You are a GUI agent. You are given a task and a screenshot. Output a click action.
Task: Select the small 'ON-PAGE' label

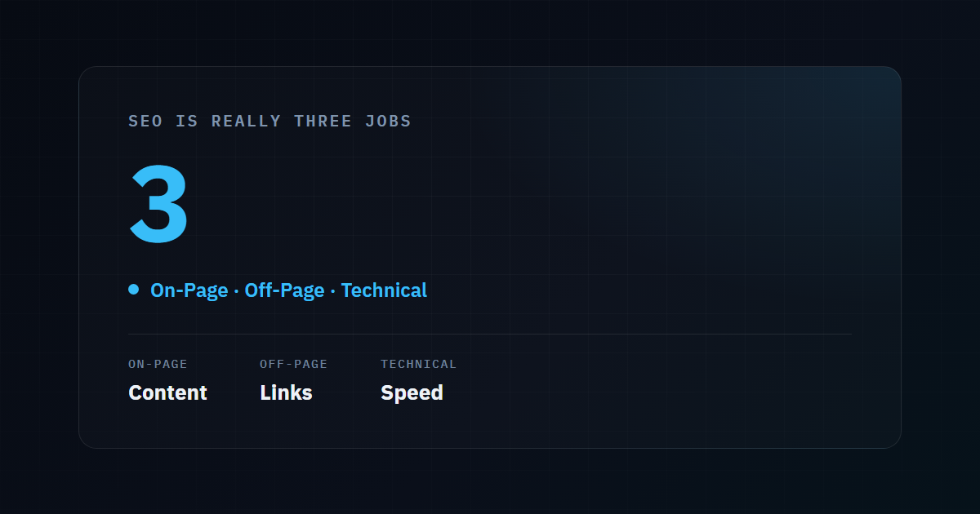tap(158, 364)
